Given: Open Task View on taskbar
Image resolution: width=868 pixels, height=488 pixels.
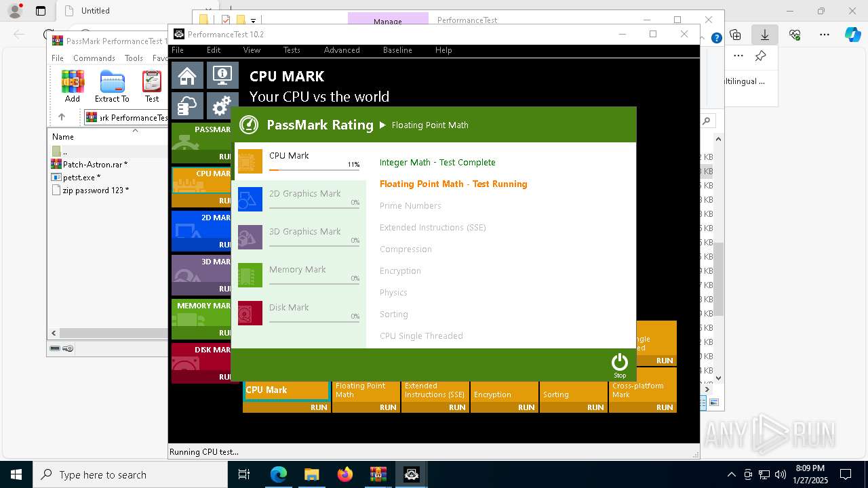Looking at the screenshot, I should 245,474.
